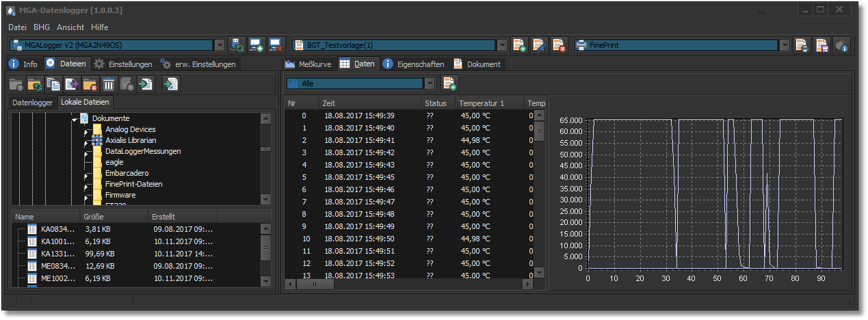Switch to the Info tab
868x320 pixels.
(23, 64)
